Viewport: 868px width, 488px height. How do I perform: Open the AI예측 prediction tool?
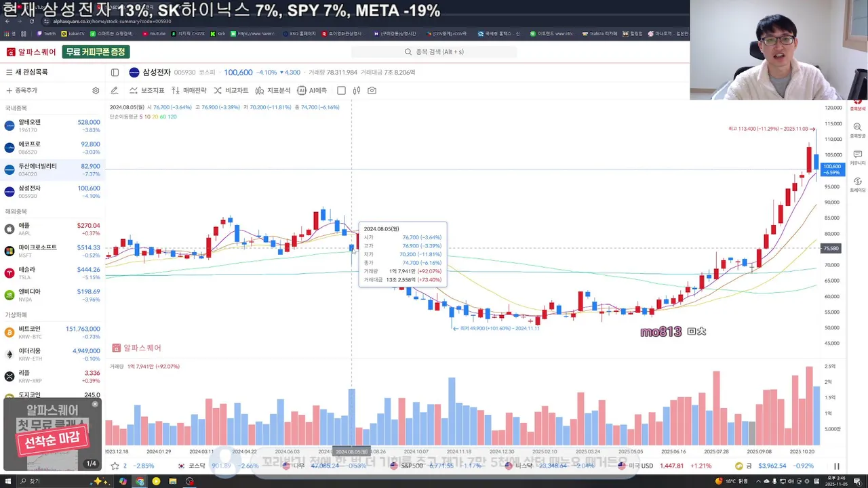pyautogui.click(x=312, y=90)
